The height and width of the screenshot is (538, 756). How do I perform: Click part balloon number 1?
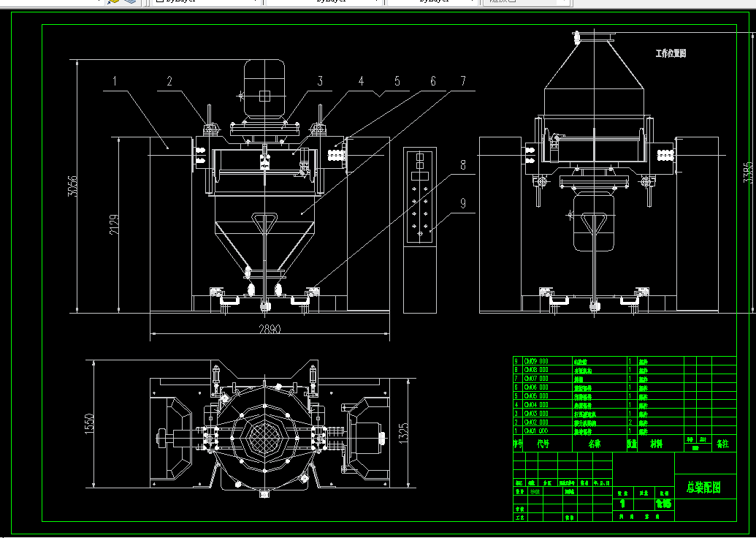[x=115, y=80]
